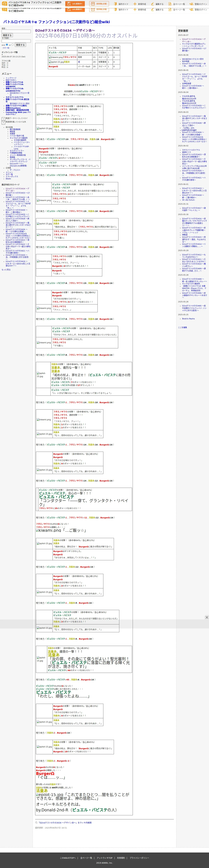Screen dimensions: 209x868
Task: Click the magnifier icon beside ウィキ内検索 link
Action: click(x=37, y=822)
